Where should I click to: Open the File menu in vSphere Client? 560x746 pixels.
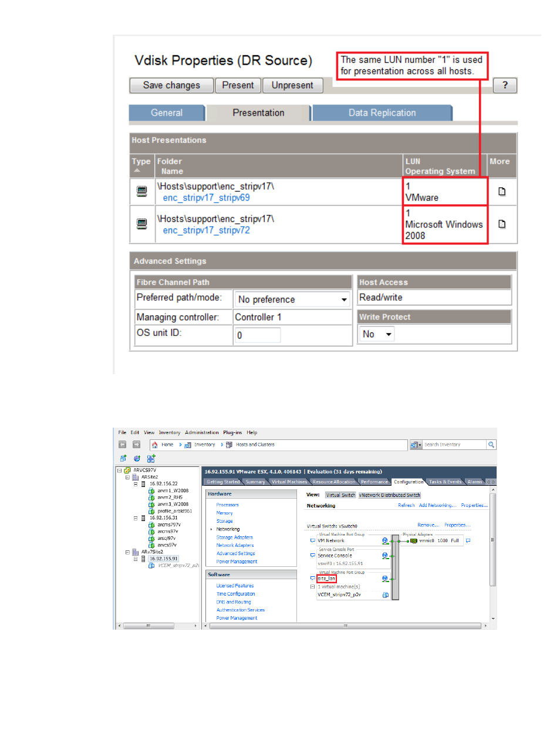pyautogui.click(x=122, y=432)
